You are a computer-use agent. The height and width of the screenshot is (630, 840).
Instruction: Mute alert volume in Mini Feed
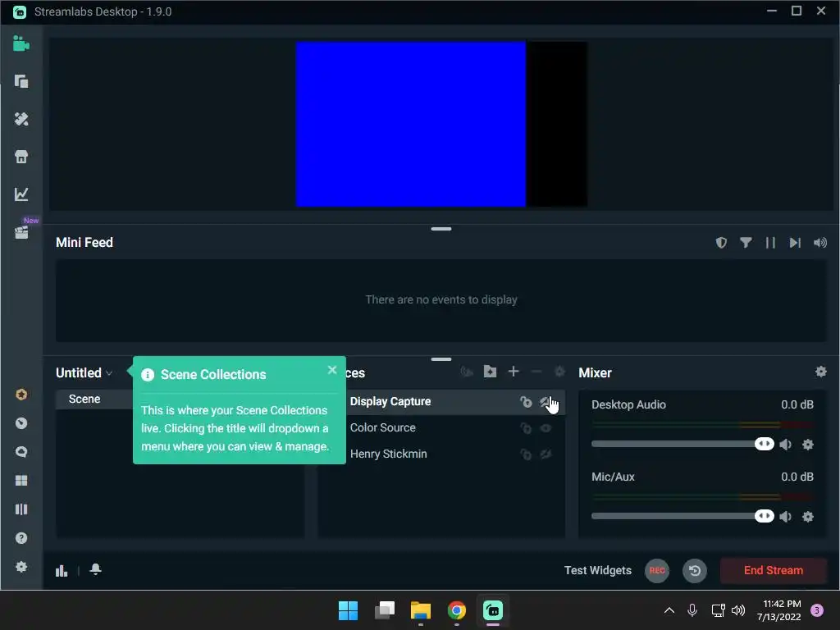820,243
